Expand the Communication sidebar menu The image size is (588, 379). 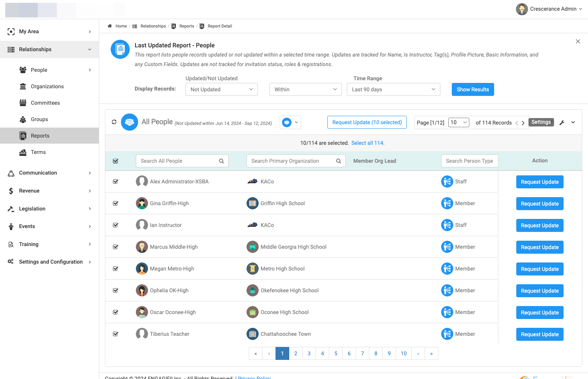pos(50,173)
